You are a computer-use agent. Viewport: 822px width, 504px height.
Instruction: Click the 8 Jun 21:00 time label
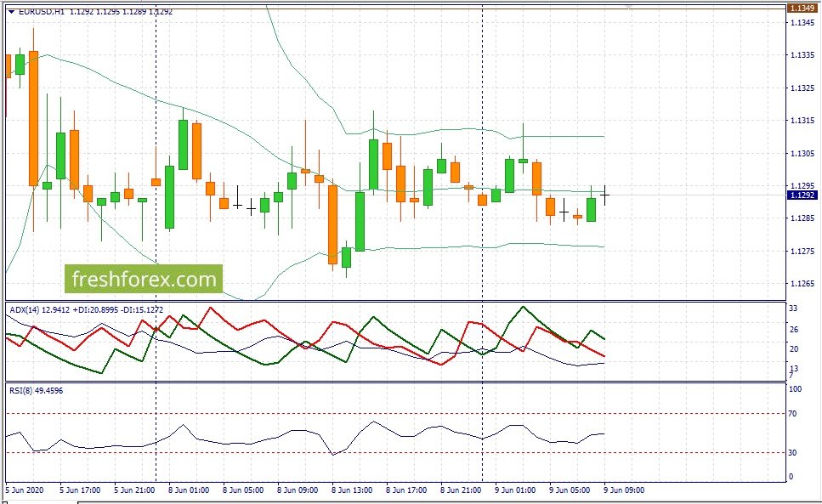coord(461,490)
